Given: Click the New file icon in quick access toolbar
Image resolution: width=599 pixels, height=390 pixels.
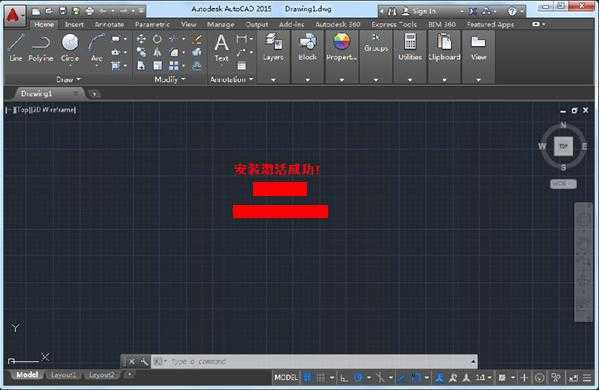Looking at the screenshot, I should tap(36, 11).
